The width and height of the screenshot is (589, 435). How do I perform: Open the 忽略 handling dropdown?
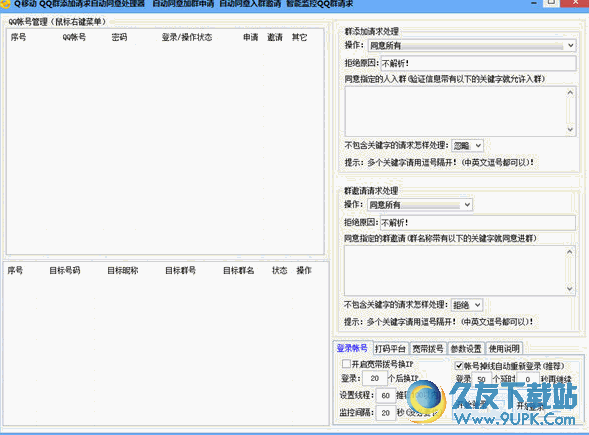(x=467, y=145)
